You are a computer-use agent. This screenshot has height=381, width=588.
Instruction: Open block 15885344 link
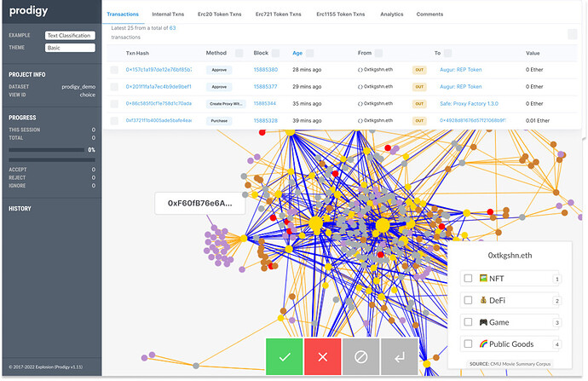265,103
